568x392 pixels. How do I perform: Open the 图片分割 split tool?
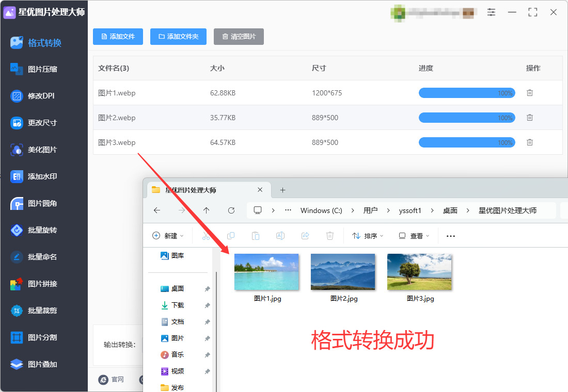coord(34,337)
